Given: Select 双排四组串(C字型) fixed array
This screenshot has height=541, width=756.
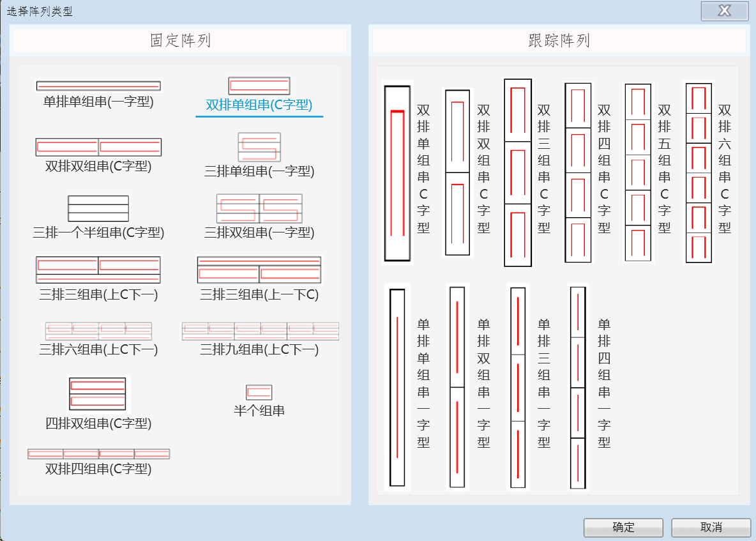Looking at the screenshot, I should click(98, 454).
